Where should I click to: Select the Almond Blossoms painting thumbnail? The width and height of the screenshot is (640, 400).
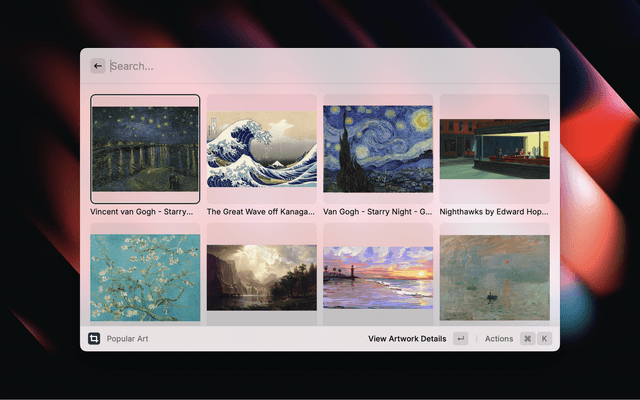145,277
